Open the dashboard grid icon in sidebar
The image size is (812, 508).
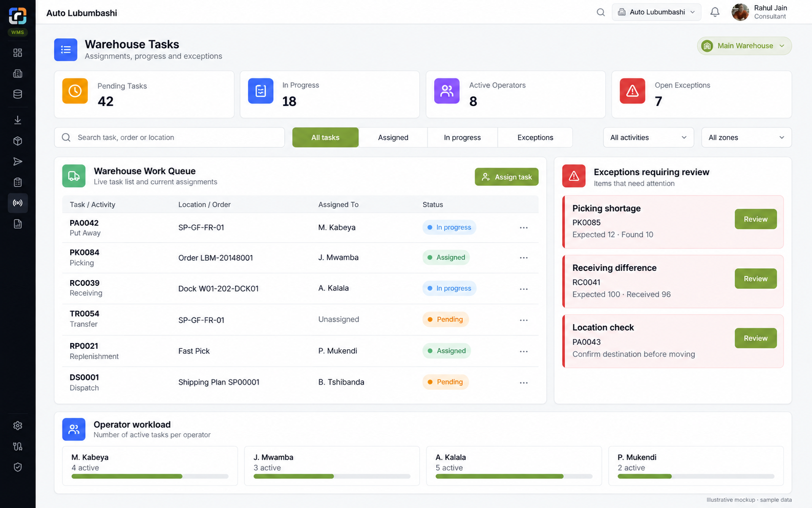click(17, 53)
